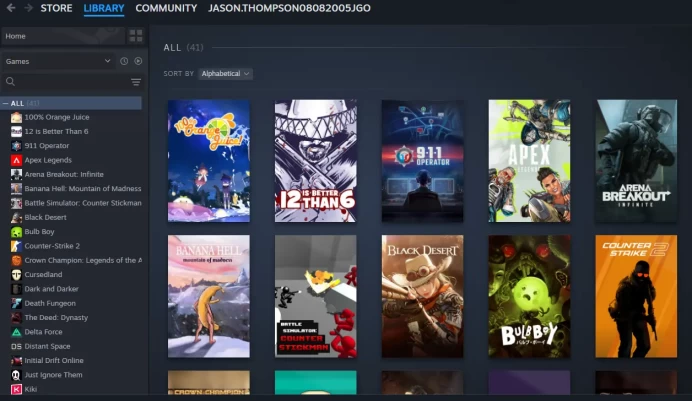Image resolution: width=692 pixels, height=401 pixels.
Task: Click Counter-Strike 2 sidebar icon
Action: 16,246
